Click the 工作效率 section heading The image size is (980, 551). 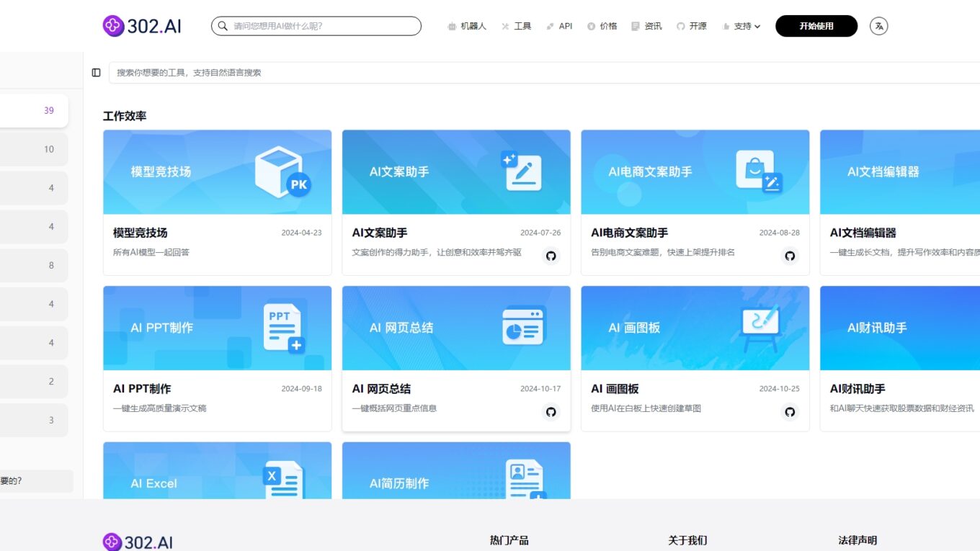125,116
